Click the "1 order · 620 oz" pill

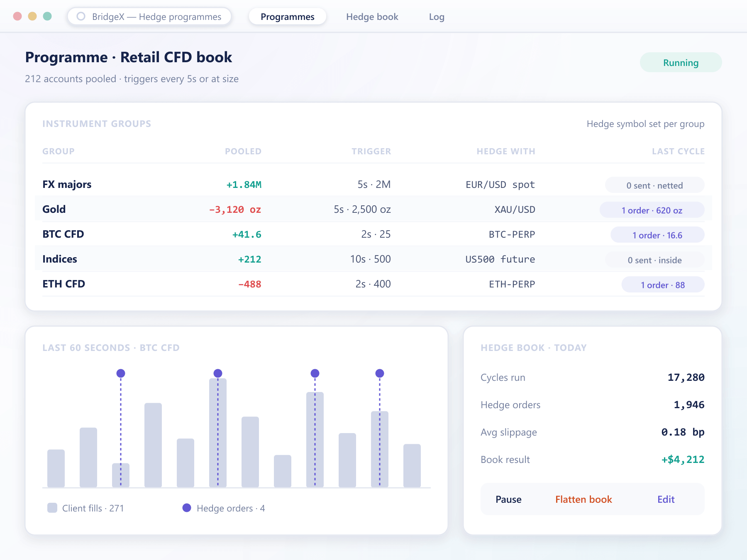[x=652, y=210]
